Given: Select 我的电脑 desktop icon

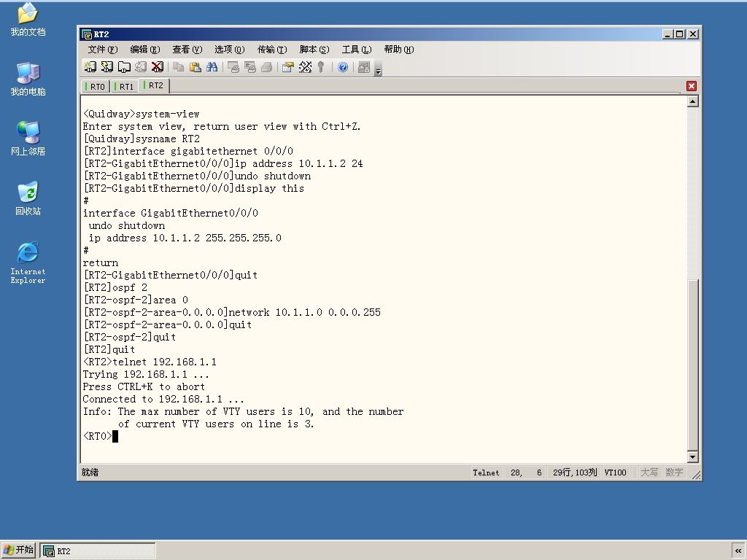Looking at the screenshot, I should [28, 79].
